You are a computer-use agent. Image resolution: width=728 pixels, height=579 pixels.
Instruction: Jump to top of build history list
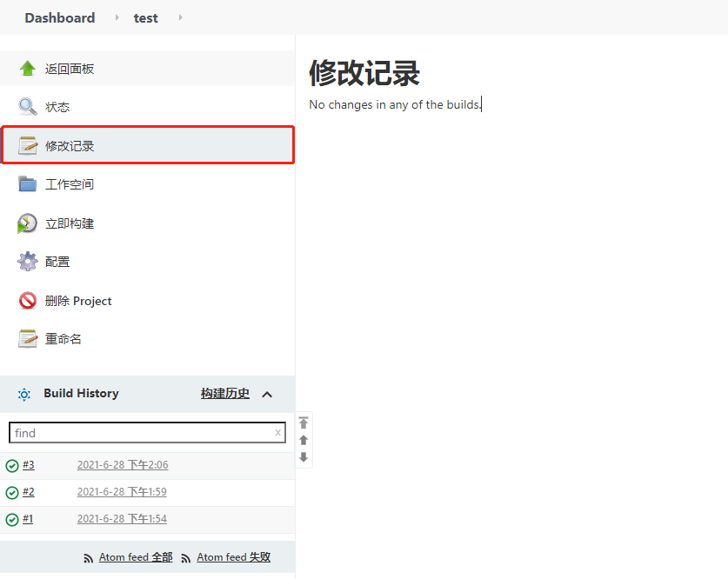[304, 423]
